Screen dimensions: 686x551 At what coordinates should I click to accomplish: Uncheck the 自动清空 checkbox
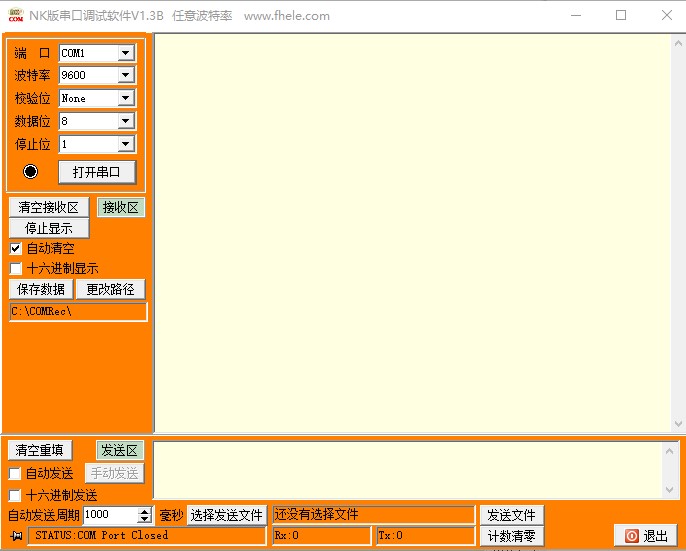pyautogui.click(x=16, y=249)
